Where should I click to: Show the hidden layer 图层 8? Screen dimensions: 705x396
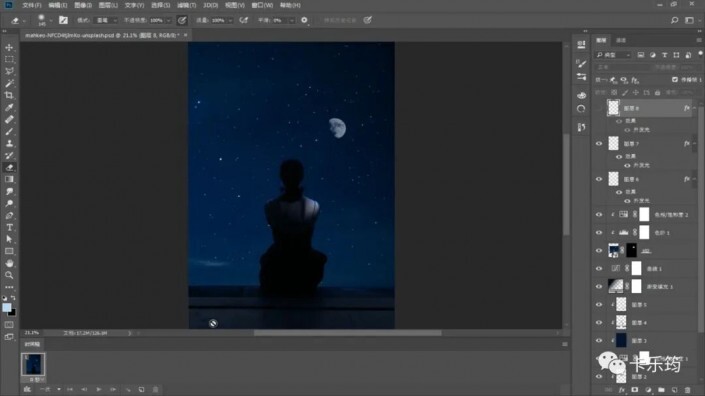[599, 108]
